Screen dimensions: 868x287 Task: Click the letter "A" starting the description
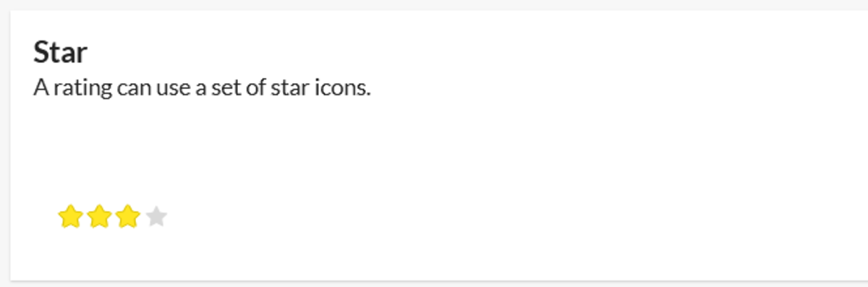point(41,89)
